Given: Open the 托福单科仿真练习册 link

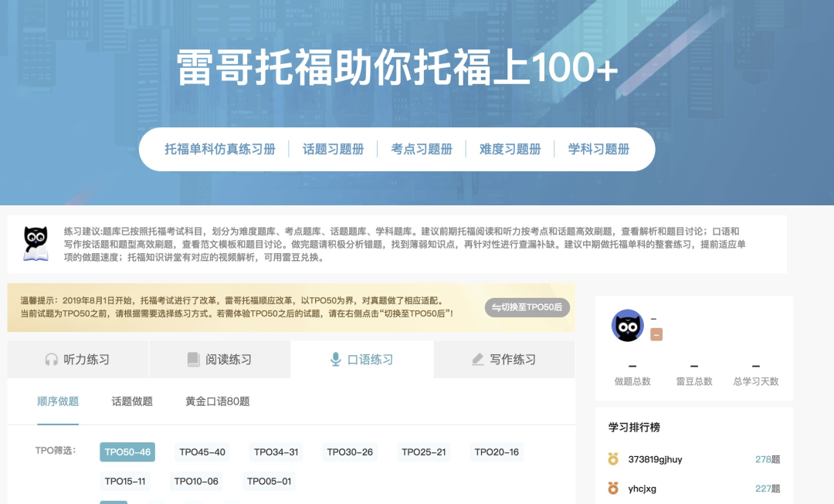Looking at the screenshot, I should (221, 149).
